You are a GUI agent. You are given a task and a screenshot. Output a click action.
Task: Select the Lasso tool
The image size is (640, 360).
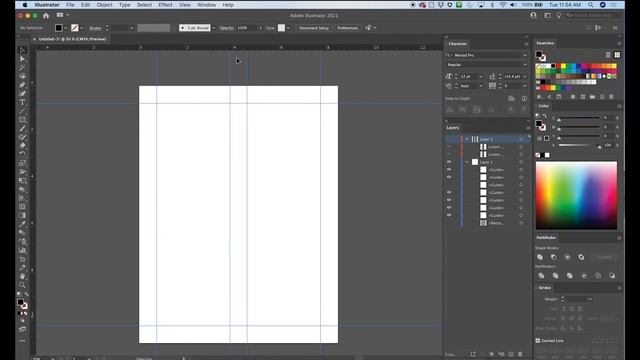coord(22,76)
